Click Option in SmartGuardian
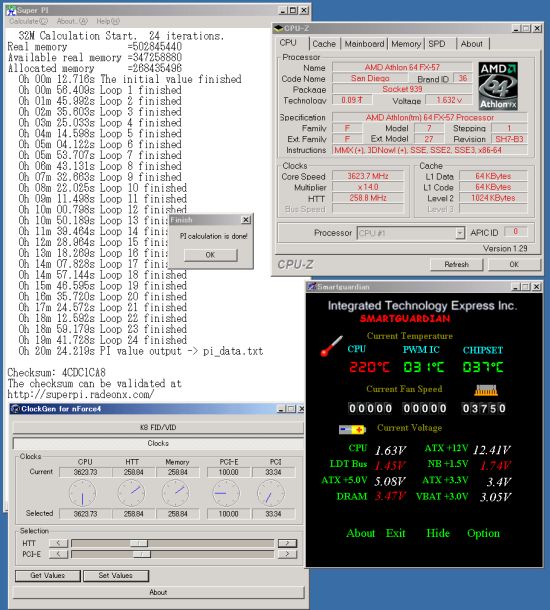 (483, 533)
